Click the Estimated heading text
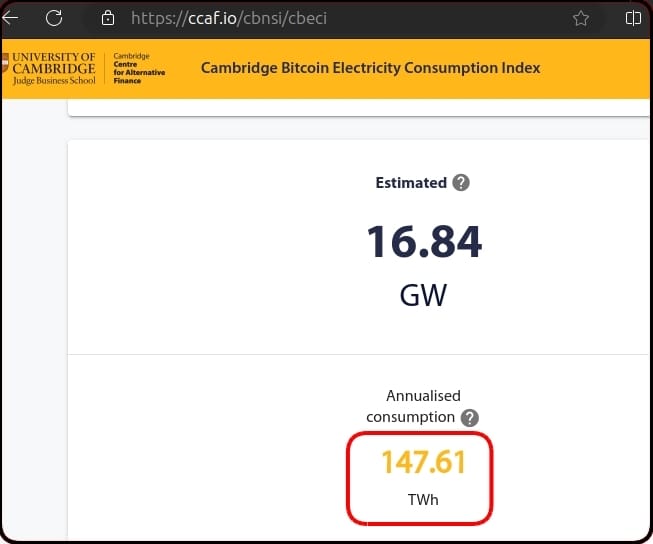This screenshot has height=544, width=653. pyautogui.click(x=411, y=183)
